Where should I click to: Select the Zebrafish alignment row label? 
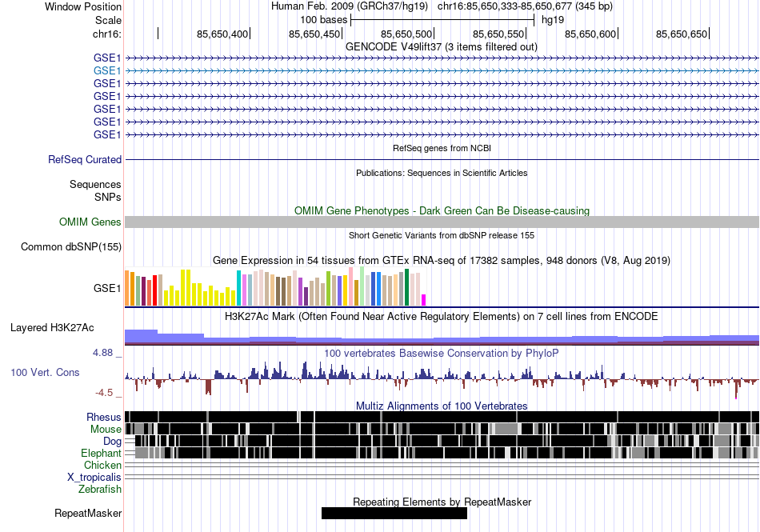tap(100, 490)
